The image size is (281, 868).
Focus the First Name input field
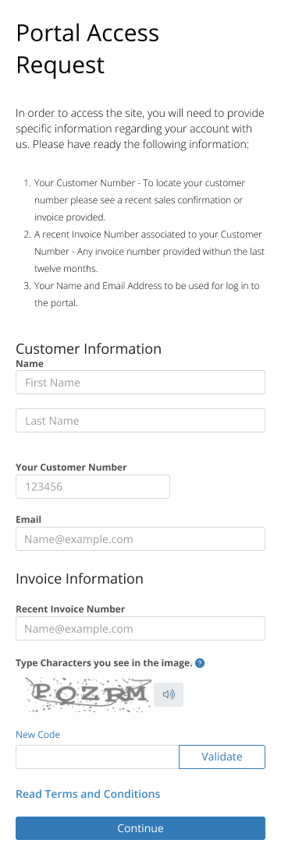pyautogui.click(x=140, y=383)
